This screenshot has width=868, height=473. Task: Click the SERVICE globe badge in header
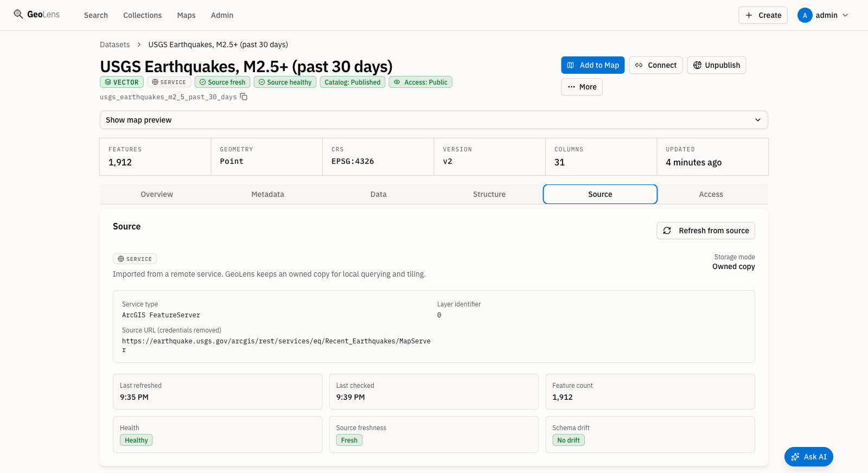tap(169, 82)
